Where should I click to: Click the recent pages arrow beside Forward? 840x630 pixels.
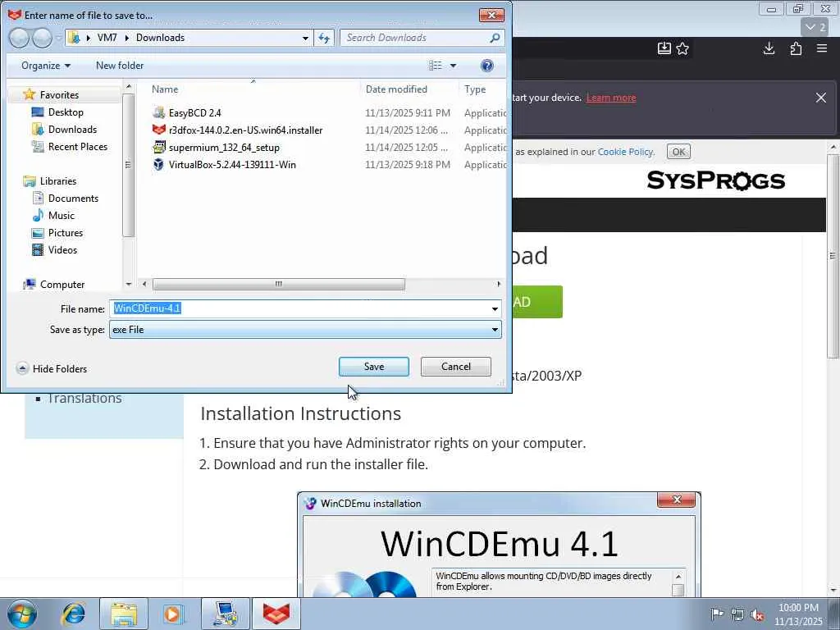click(58, 38)
